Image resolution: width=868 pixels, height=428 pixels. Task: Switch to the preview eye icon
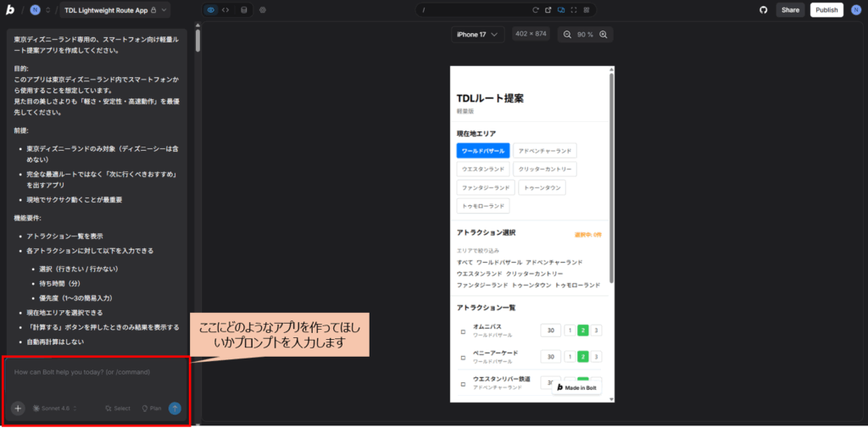211,10
